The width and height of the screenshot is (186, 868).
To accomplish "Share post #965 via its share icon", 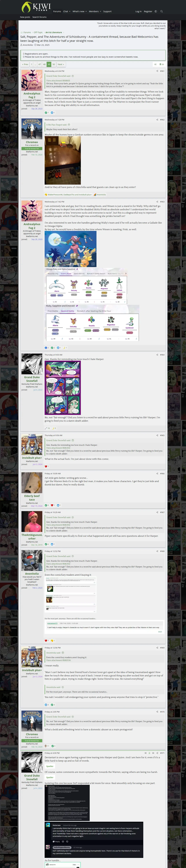I will (x=157, y=435).
